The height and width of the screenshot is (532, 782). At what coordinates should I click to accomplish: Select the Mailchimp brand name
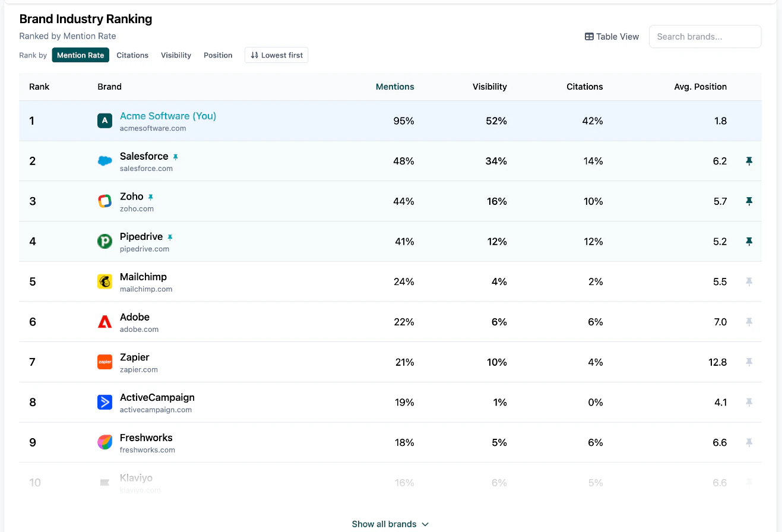[x=143, y=277]
